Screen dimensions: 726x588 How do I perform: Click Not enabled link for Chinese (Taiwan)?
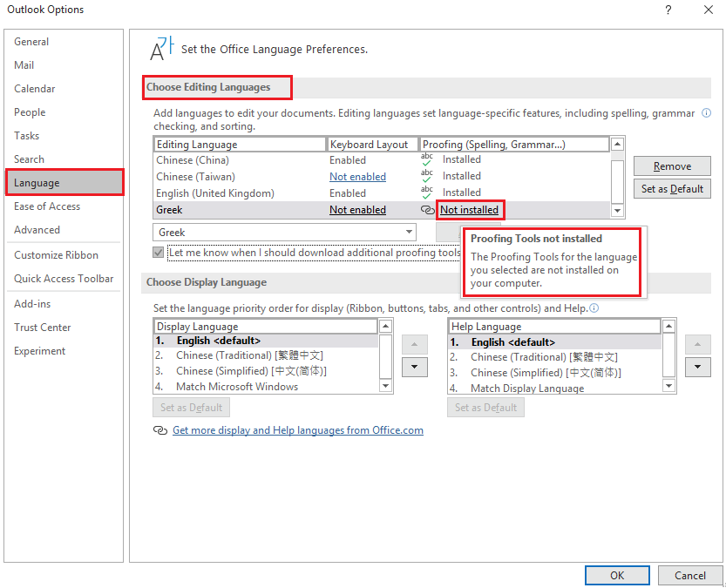coord(357,177)
